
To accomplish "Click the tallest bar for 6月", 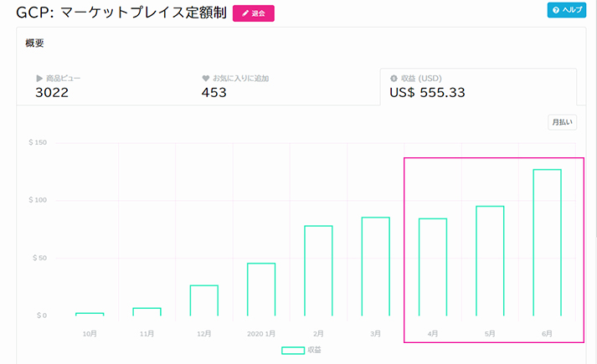I will pyautogui.click(x=547, y=243).
